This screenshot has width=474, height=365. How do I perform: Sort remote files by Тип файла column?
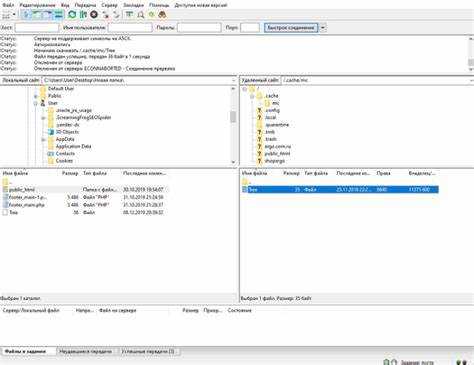coord(316,173)
